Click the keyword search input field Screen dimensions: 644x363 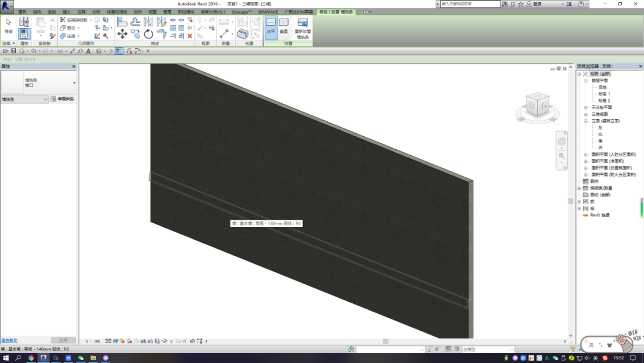click(470, 4)
